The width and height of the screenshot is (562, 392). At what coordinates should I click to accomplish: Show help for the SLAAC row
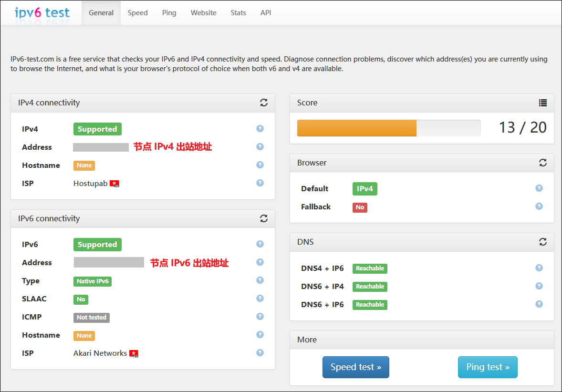click(260, 299)
